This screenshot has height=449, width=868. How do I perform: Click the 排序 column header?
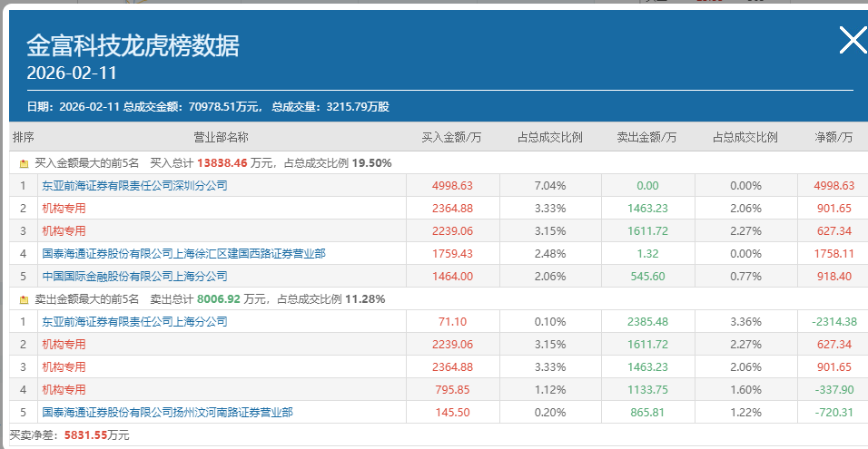[x=24, y=137]
